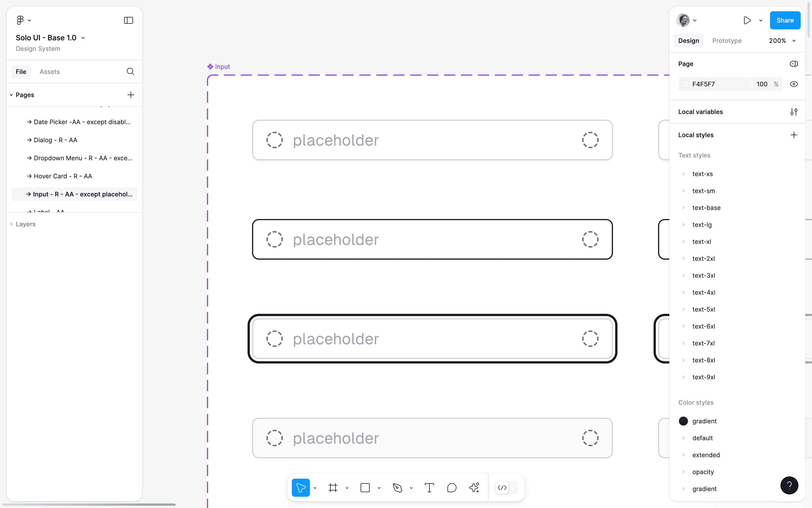812x508 pixels.
Task: Open the help question mark button
Action: point(789,485)
